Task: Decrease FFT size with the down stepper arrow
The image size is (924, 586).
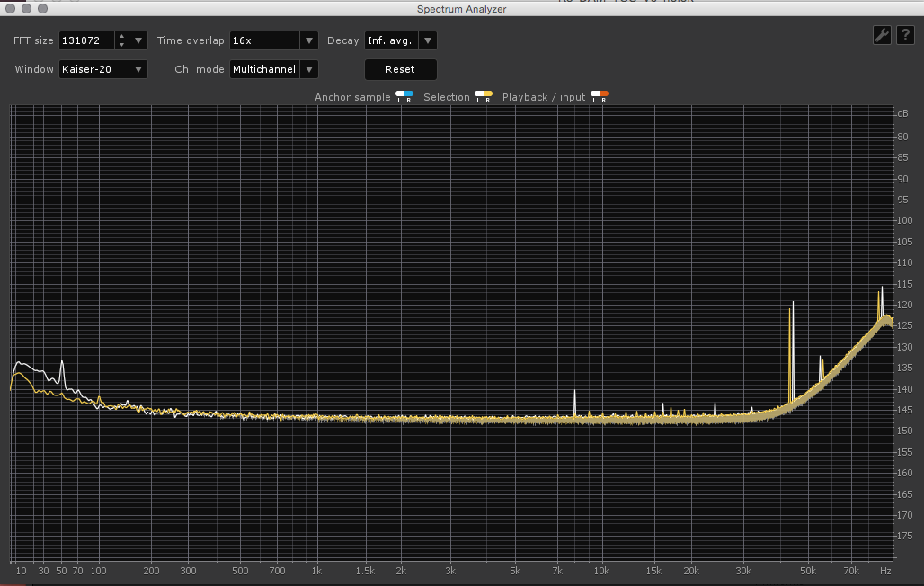Action: (x=122, y=45)
